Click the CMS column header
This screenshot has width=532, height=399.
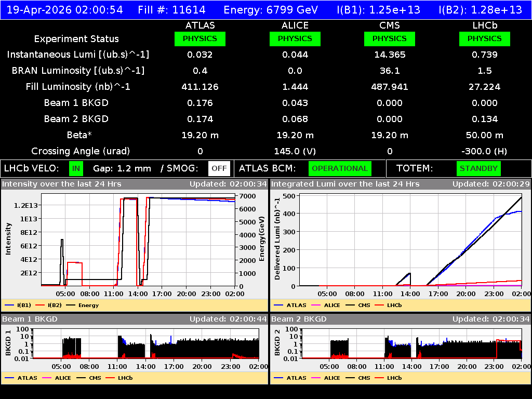(x=390, y=25)
